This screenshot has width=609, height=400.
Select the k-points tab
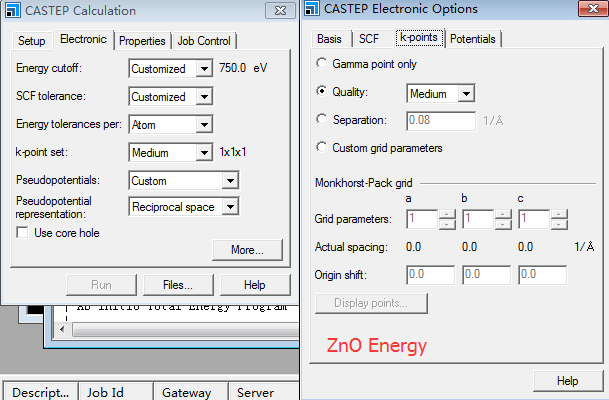click(x=419, y=38)
